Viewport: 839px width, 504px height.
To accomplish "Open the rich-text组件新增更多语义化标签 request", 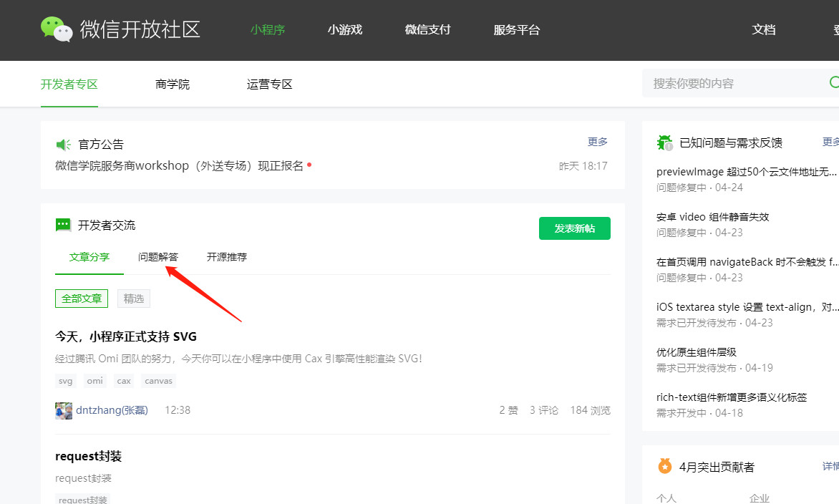I will pos(732,397).
